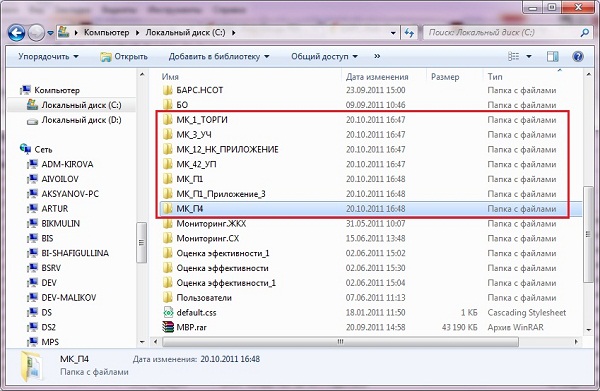This screenshot has width=600, height=391.
Task: Click navigation pane scroll up arrow
Action: point(142,75)
